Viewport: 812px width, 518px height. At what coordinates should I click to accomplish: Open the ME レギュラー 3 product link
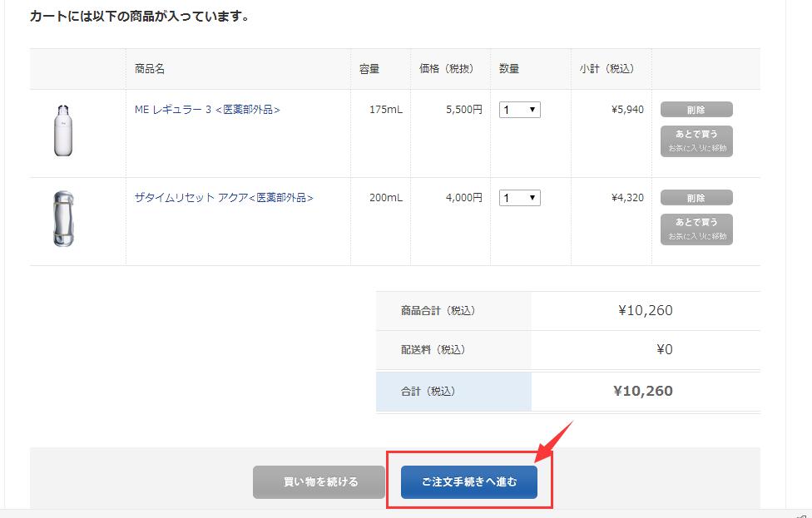pos(207,110)
